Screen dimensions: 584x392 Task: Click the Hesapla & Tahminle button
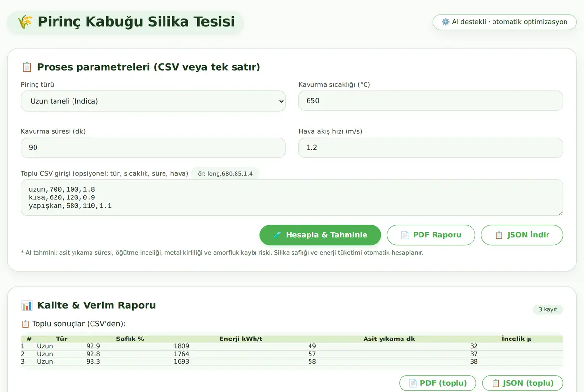[320, 235]
